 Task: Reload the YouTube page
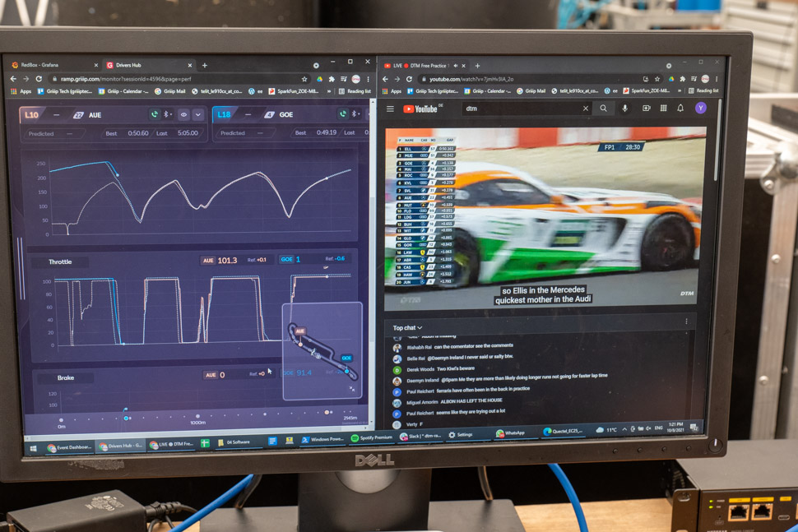tap(409, 79)
